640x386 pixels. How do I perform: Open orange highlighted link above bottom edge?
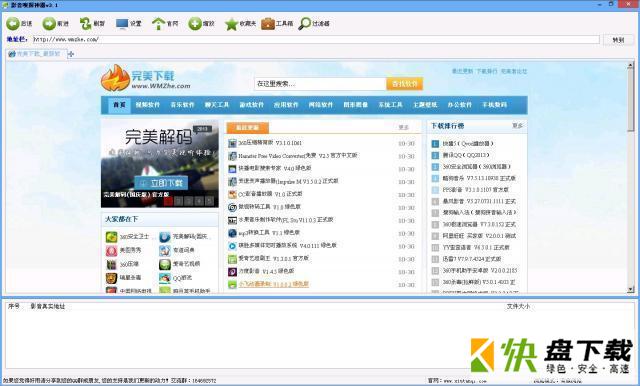tap(273, 284)
